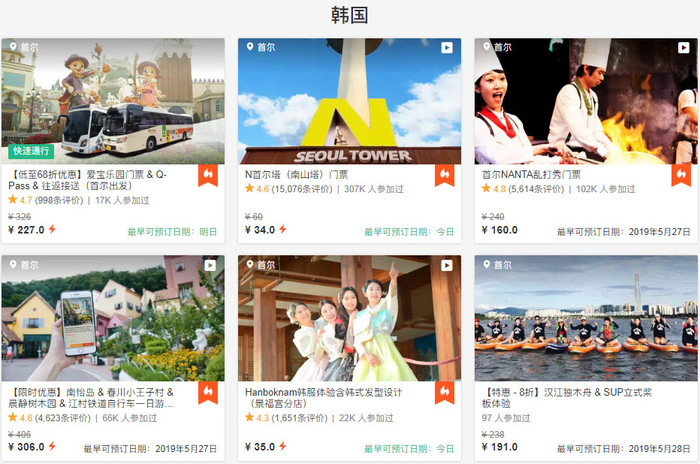The height and width of the screenshot is (464, 700).
Task: Click the hanbok girls photo thumbnail
Action: point(349,320)
